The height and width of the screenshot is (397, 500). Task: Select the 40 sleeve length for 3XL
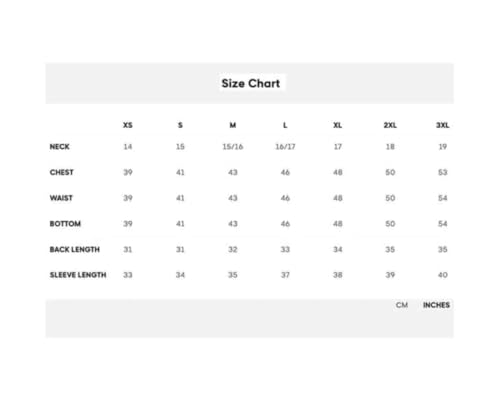[x=443, y=275]
